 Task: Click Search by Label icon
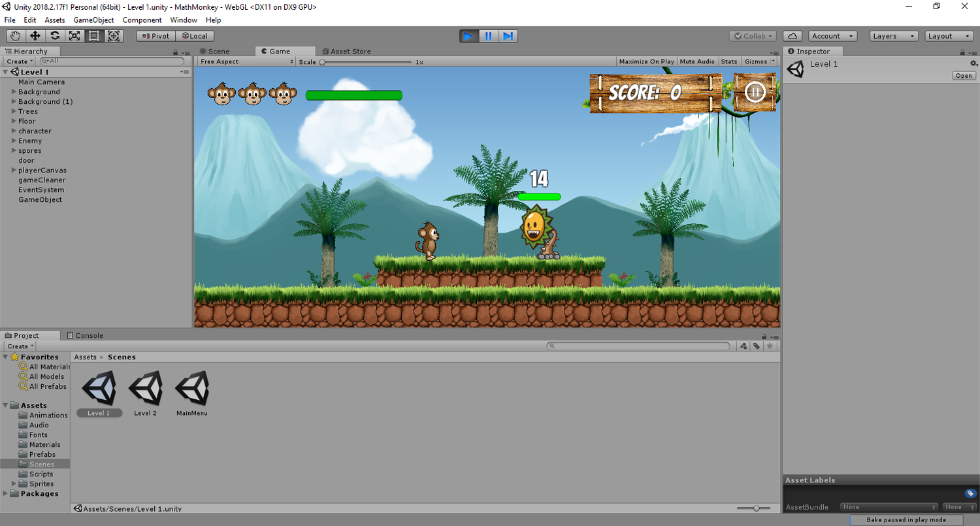click(757, 346)
